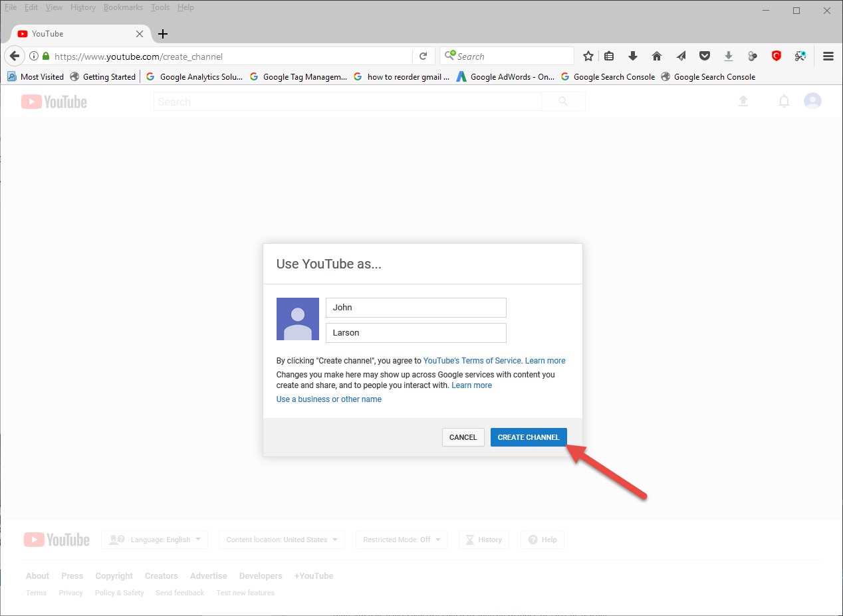Open the Bookmarks menu

click(123, 7)
